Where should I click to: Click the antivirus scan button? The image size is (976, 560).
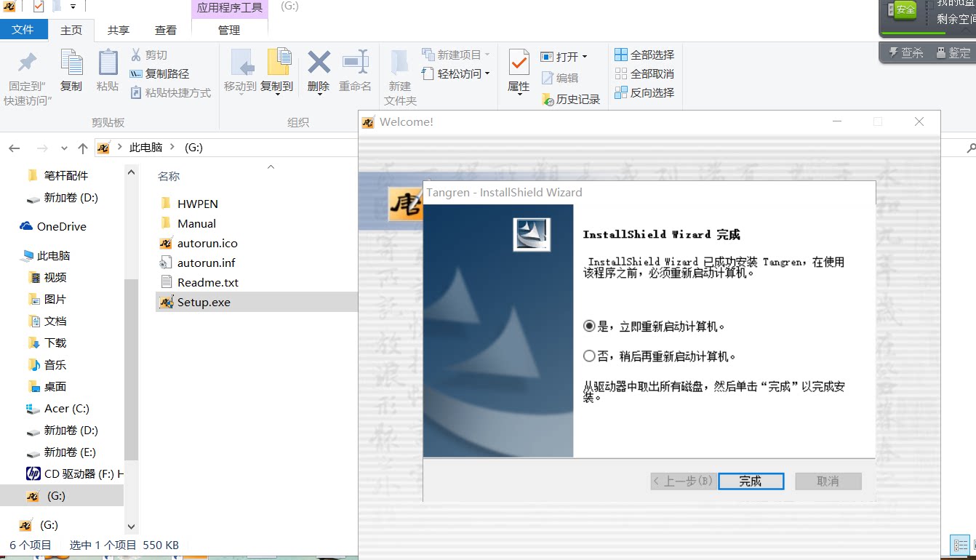pos(905,53)
